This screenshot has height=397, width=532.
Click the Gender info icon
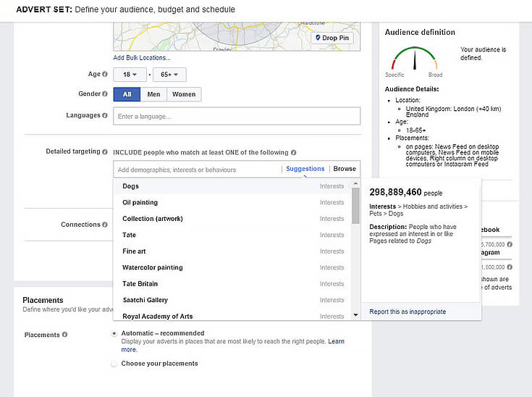[x=105, y=93]
